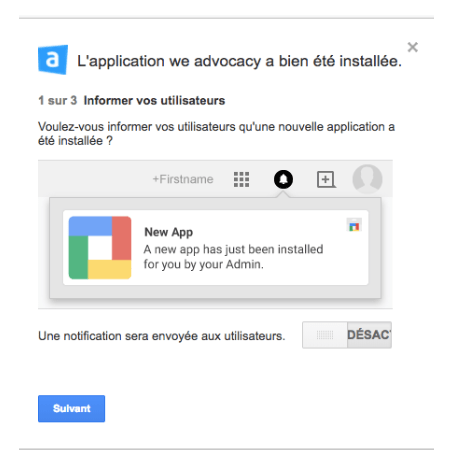Select the +Firstname link

183,179
